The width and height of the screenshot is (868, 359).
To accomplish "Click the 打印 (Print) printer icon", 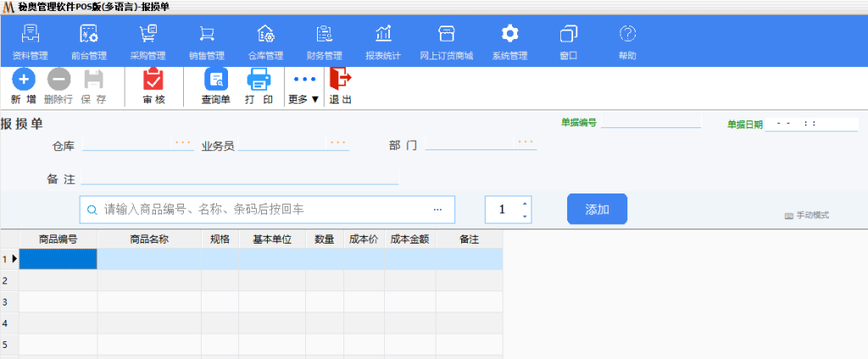I will click(259, 81).
